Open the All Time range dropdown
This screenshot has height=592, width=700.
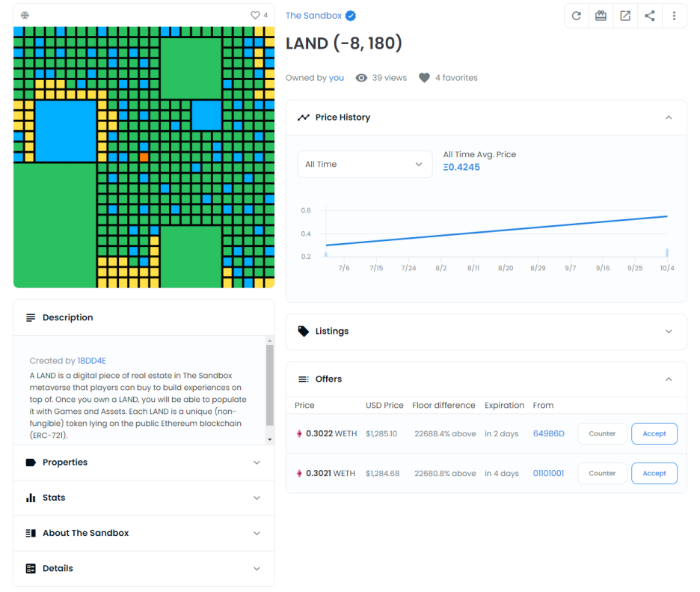coord(365,165)
